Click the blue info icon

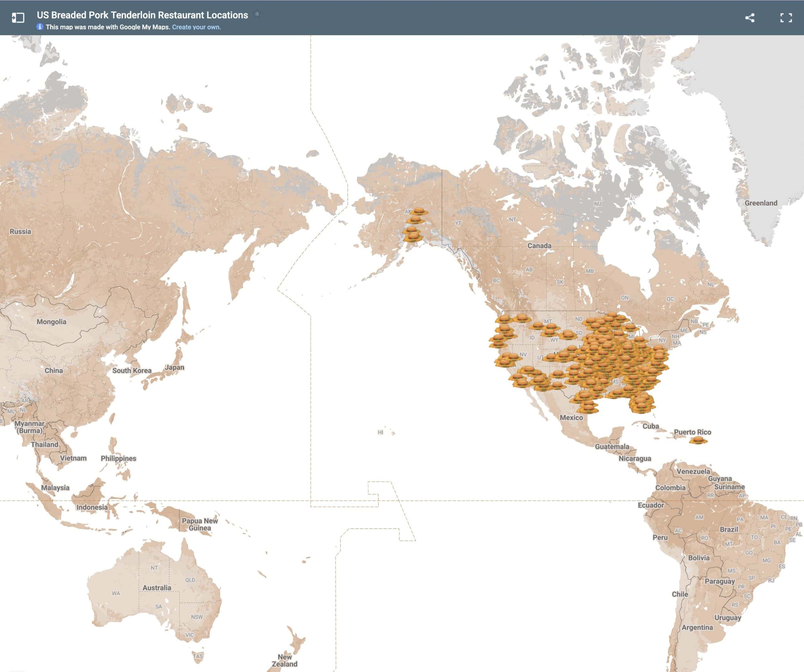pos(40,27)
